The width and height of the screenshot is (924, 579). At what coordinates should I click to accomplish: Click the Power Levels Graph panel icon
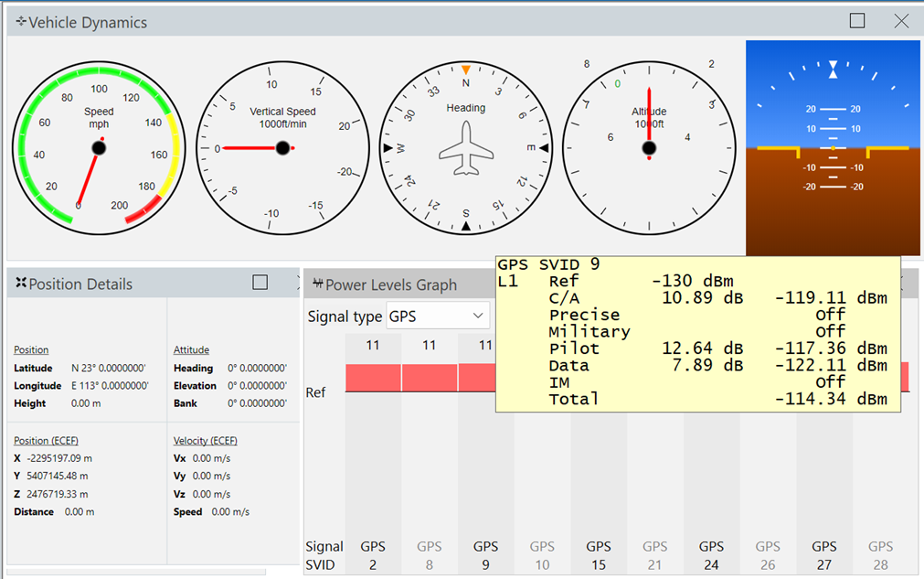pos(318,284)
